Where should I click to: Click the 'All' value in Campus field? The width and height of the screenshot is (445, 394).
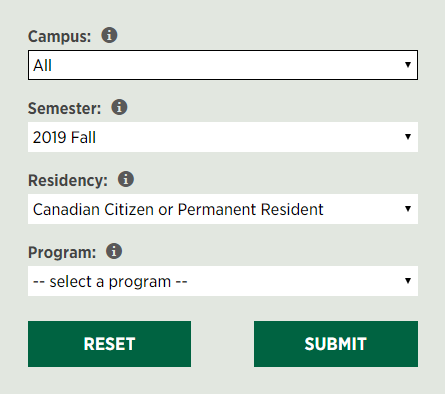(x=42, y=65)
